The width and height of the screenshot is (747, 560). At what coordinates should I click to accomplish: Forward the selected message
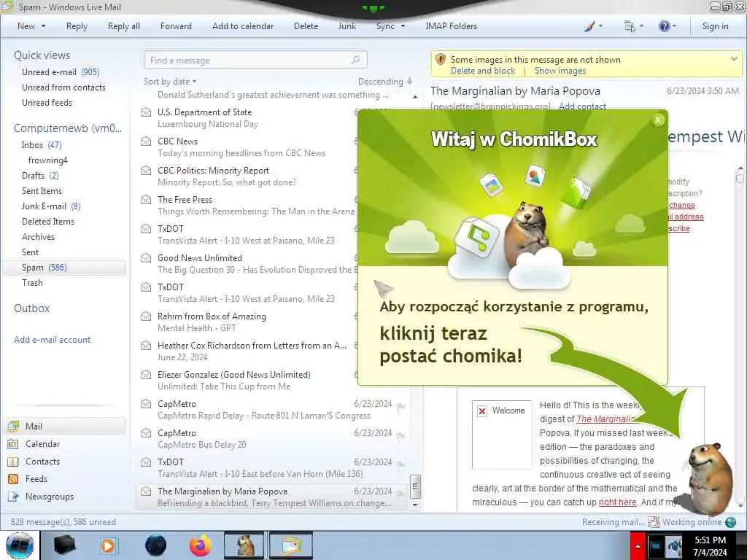(x=176, y=26)
